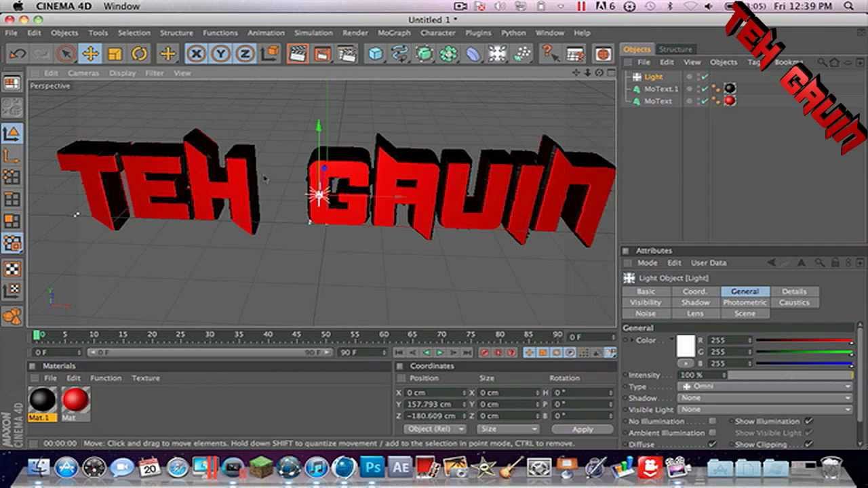868x488 pixels.
Task: Open the MoGraph menu
Action: click(393, 33)
